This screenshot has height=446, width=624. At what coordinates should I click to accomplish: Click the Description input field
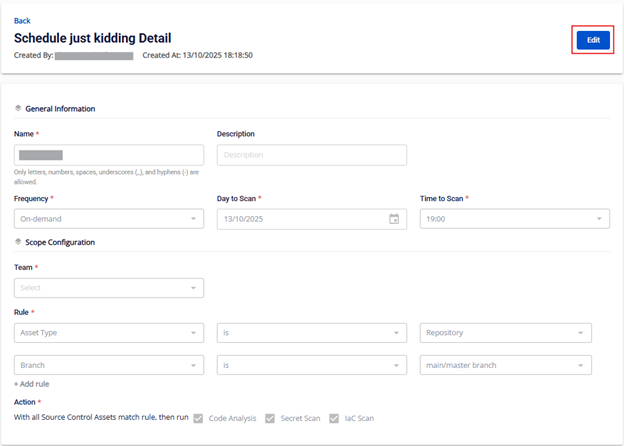coord(311,155)
